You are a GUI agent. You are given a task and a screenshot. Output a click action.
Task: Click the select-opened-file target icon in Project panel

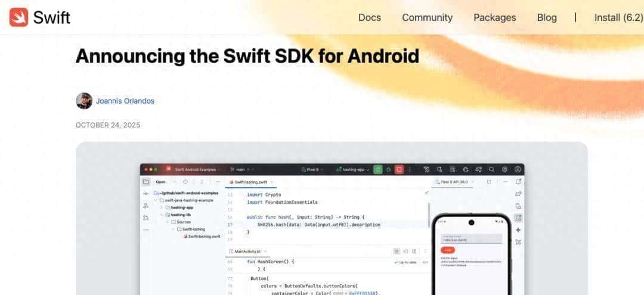tap(185, 182)
